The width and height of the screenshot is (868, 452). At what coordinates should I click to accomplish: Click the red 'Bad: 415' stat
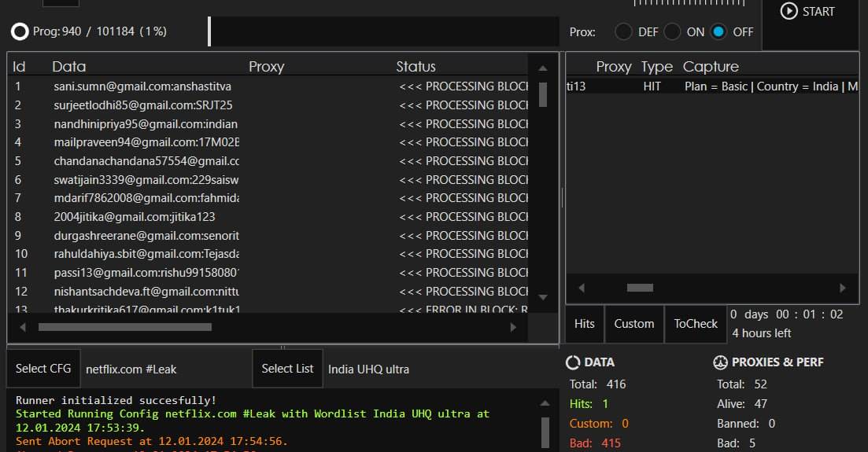coord(595,443)
